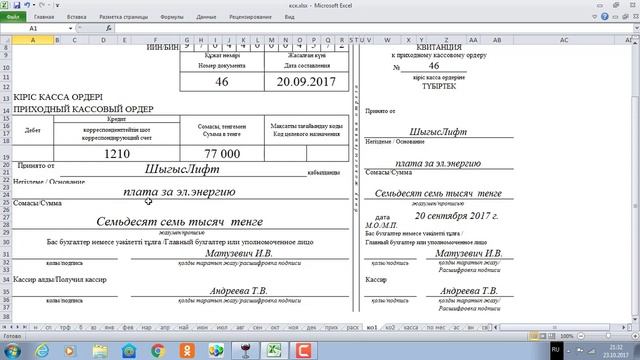Click into the formula bar
The width and height of the screenshot is (640, 360).
click(373, 28)
